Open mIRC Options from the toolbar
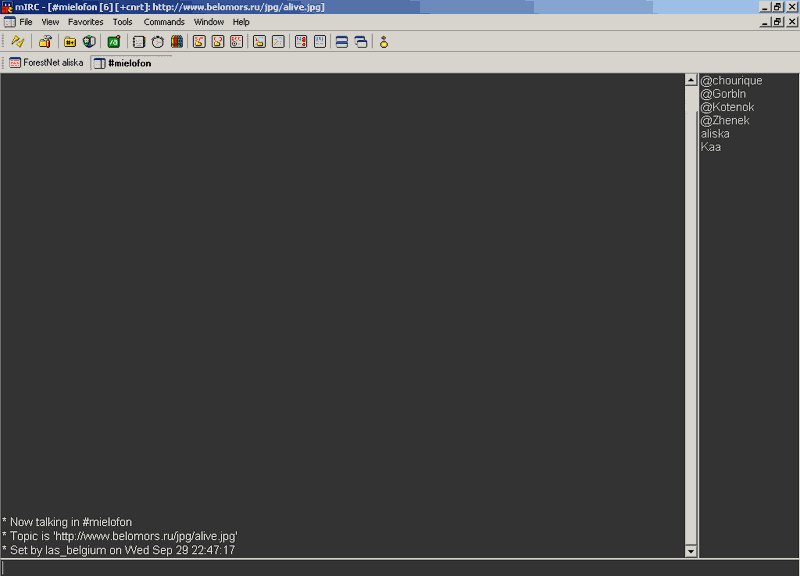800x576 pixels. 45,42
